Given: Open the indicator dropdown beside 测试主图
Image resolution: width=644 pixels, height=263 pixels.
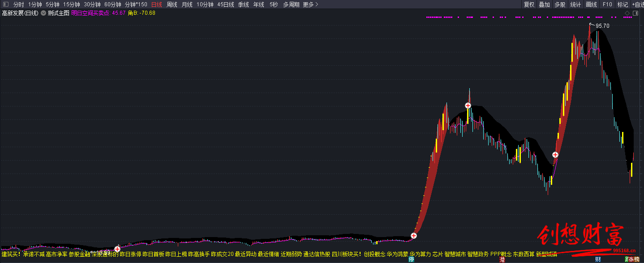Looking at the screenshot, I should 43,13.
